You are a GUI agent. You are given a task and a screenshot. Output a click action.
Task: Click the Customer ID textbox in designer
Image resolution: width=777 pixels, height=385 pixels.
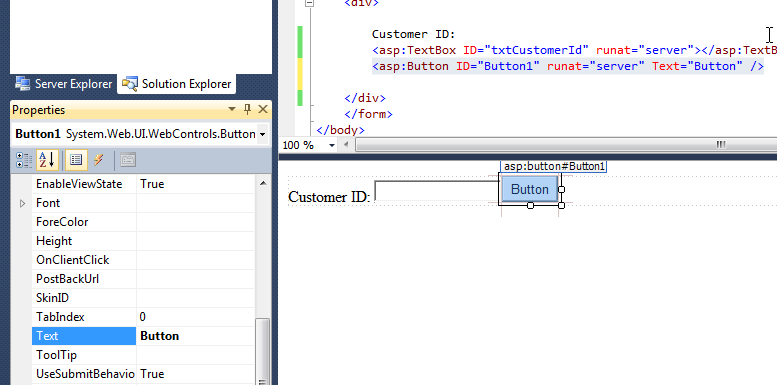click(x=437, y=191)
